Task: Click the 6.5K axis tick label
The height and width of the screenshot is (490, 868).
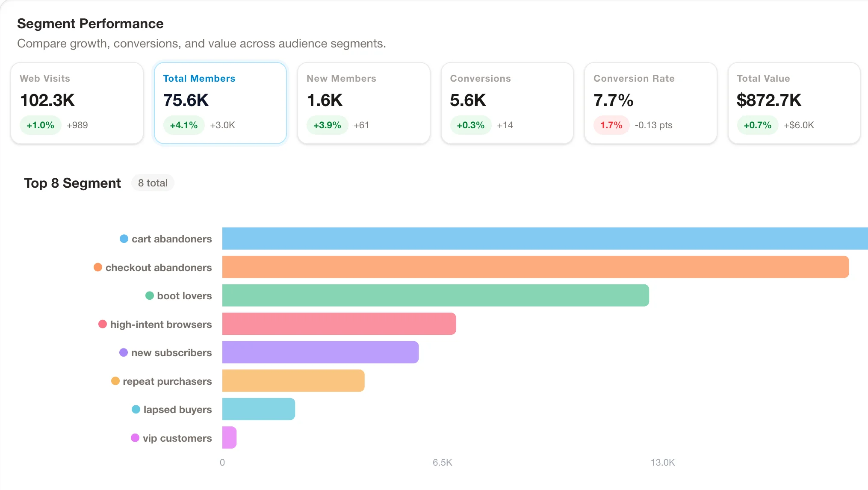Action: pyautogui.click(x=443, y=463)
